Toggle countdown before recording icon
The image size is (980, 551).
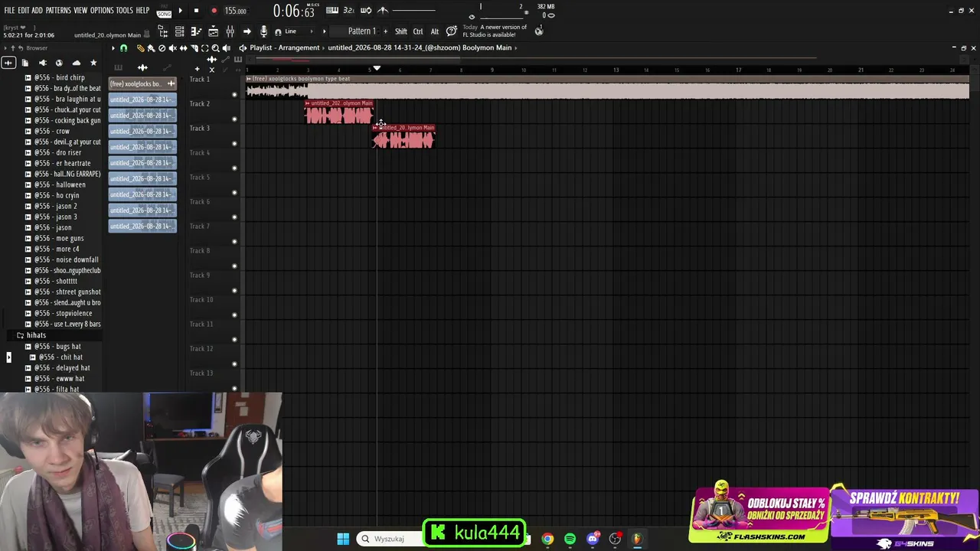(x=349, y=11)
